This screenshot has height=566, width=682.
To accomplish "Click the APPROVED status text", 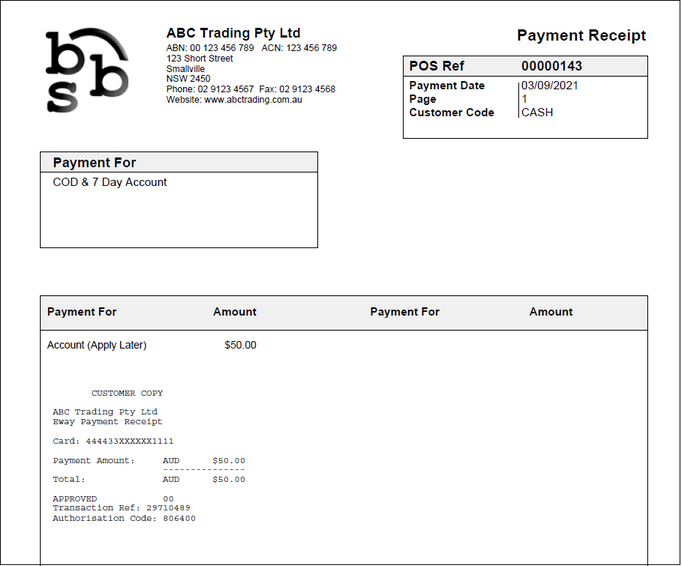I will 75,498.
